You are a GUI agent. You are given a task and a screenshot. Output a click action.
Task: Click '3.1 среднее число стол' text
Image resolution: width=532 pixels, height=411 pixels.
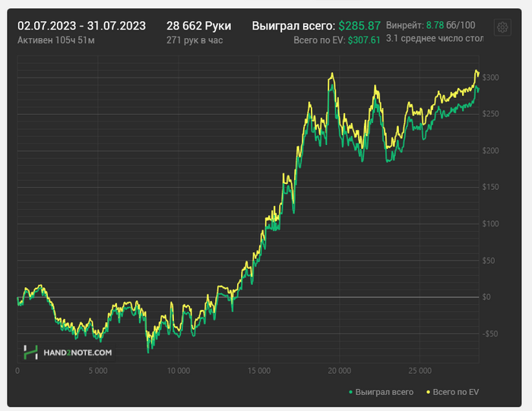pos(435,39)
